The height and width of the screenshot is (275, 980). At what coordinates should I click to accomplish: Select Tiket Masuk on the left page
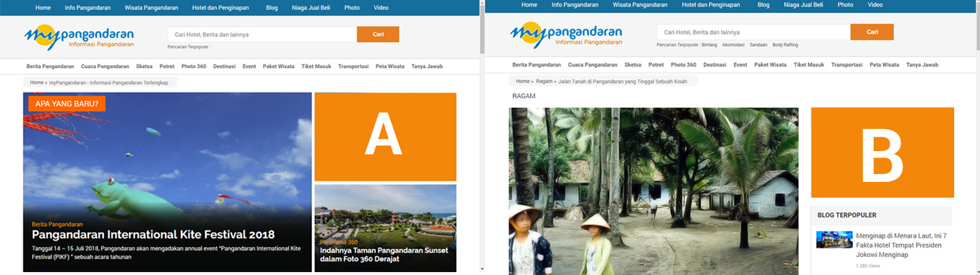point(316,66)
